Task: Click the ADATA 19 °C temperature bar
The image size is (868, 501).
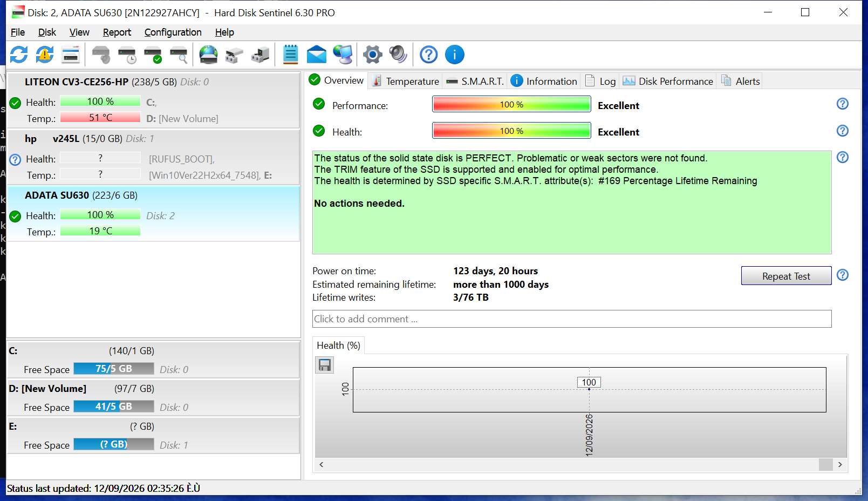Action: [100, 231]
